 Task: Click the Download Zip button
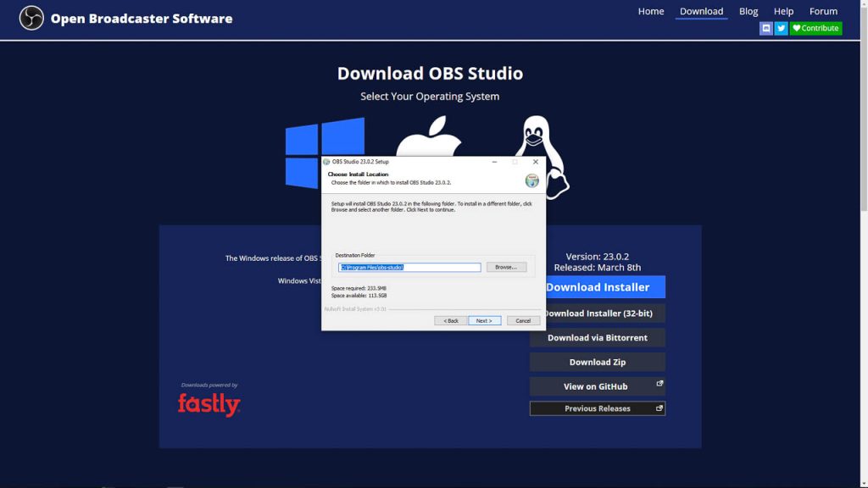[598, 362]
